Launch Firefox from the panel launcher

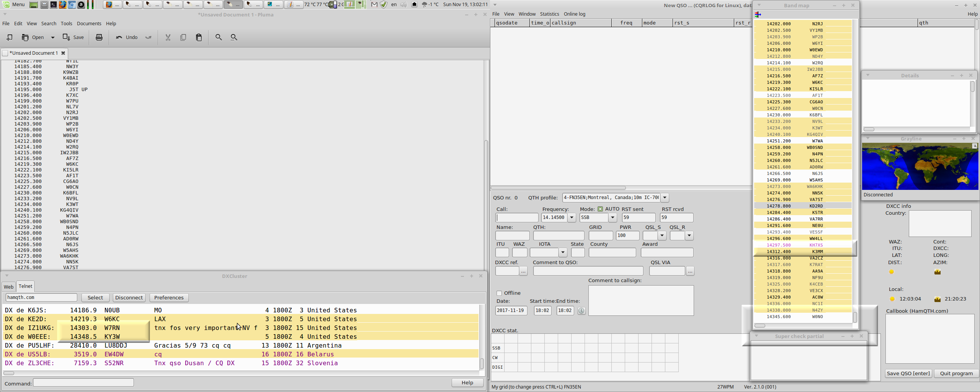tap(63, 5)
